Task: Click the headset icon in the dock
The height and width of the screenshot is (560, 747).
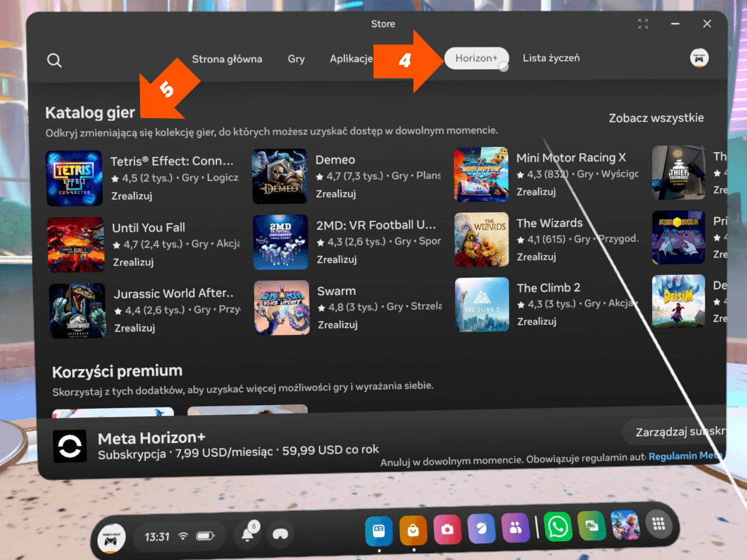Action: coord(281,534)
